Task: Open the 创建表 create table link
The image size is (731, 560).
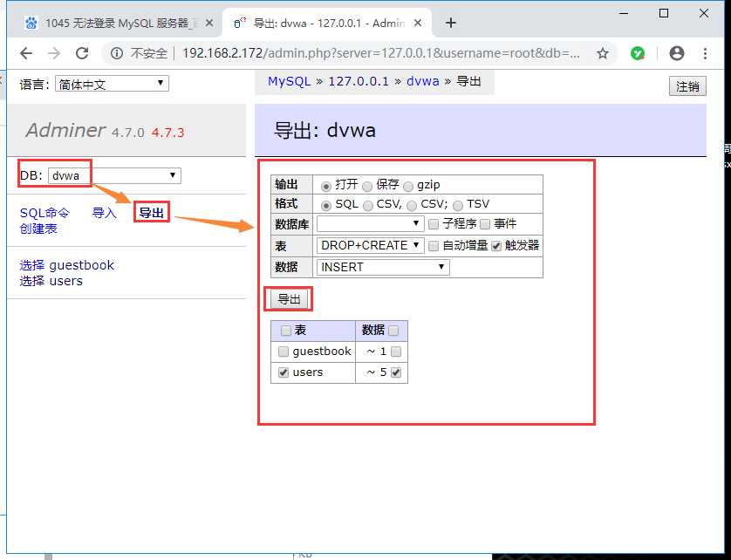Action: click(x=38, y=229)
